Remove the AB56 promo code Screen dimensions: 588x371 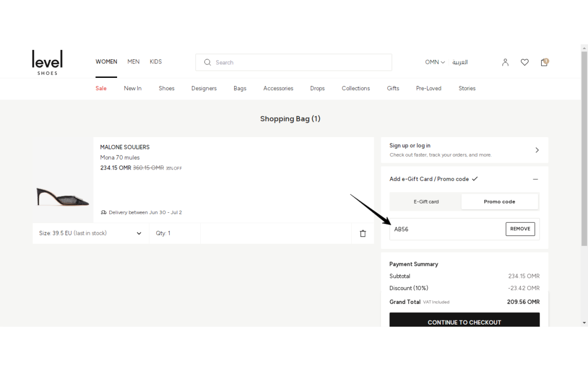520,229
